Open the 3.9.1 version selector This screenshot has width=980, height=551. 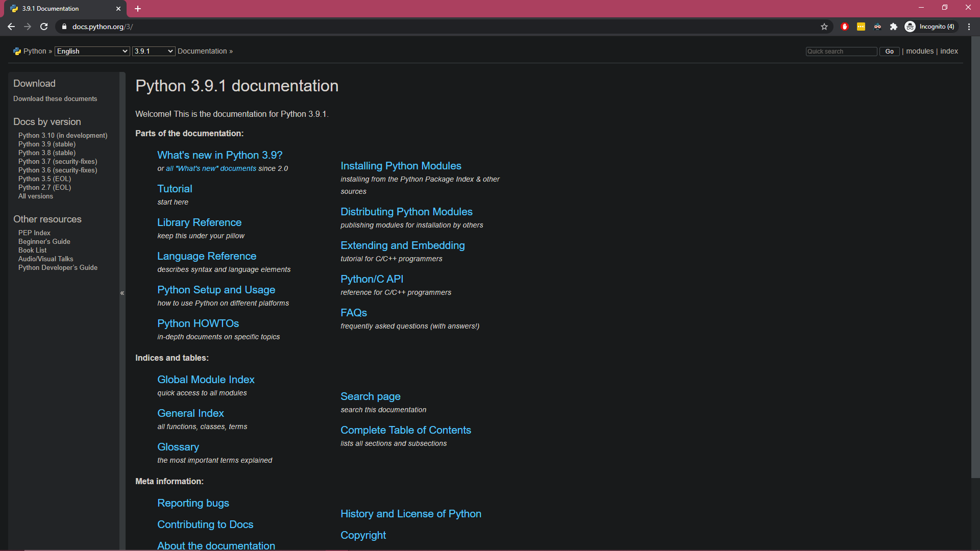(153, 51)
